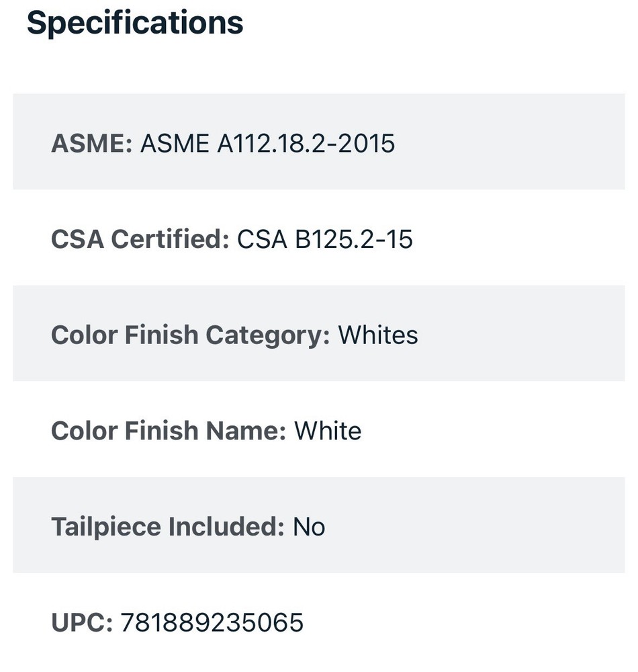The height and width of the screenshot is (672, 638).
Task: Select the UPC number 781889235065
Action: [212, 623]
